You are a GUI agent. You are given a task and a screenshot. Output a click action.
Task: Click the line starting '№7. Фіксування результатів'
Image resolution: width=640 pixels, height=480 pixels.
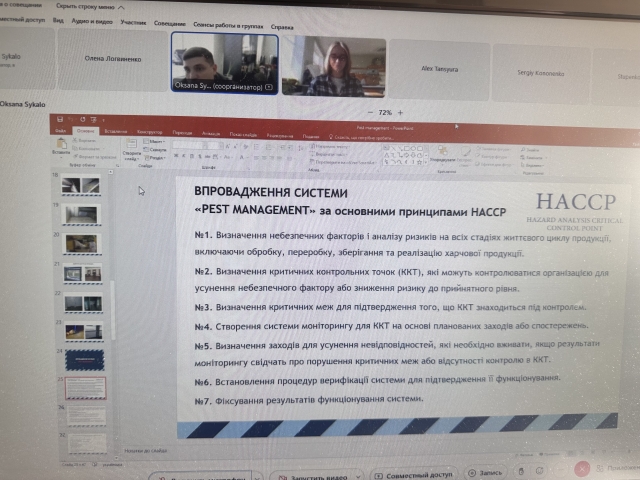click(x=309, y=400)
